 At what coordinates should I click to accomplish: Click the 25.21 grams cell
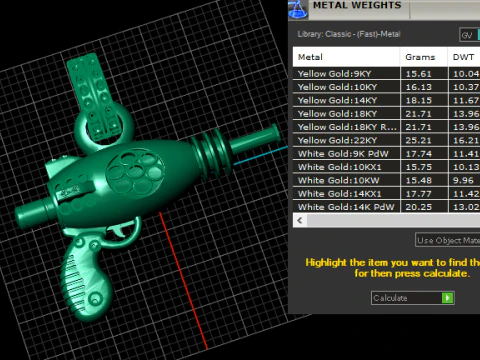tap(424, 140)
